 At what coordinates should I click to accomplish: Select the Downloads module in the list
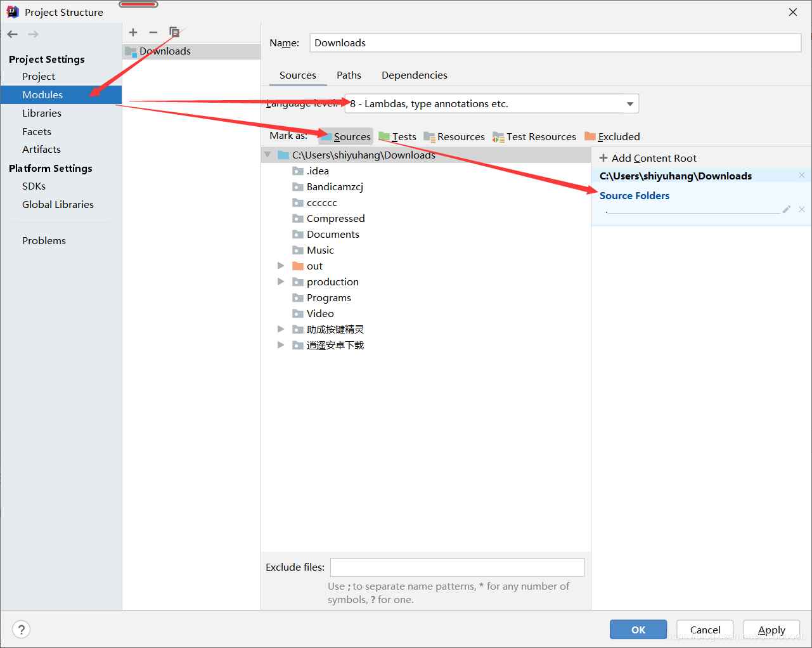point(191,51)
